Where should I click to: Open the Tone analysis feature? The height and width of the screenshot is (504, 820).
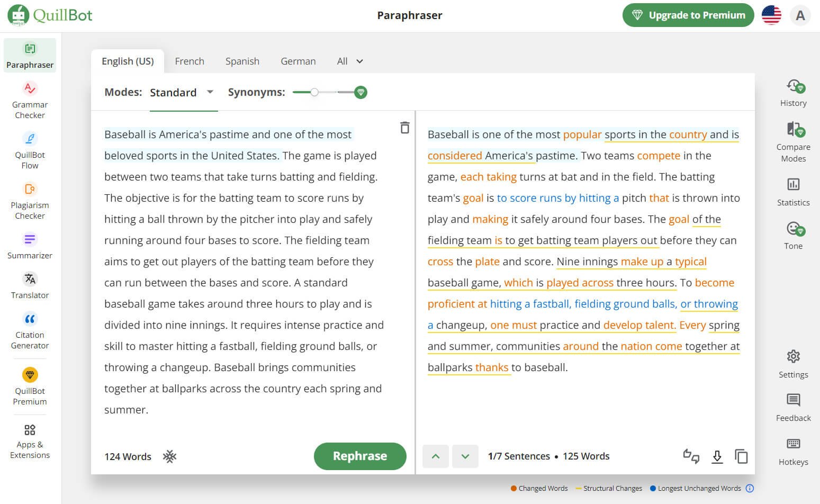793,235
